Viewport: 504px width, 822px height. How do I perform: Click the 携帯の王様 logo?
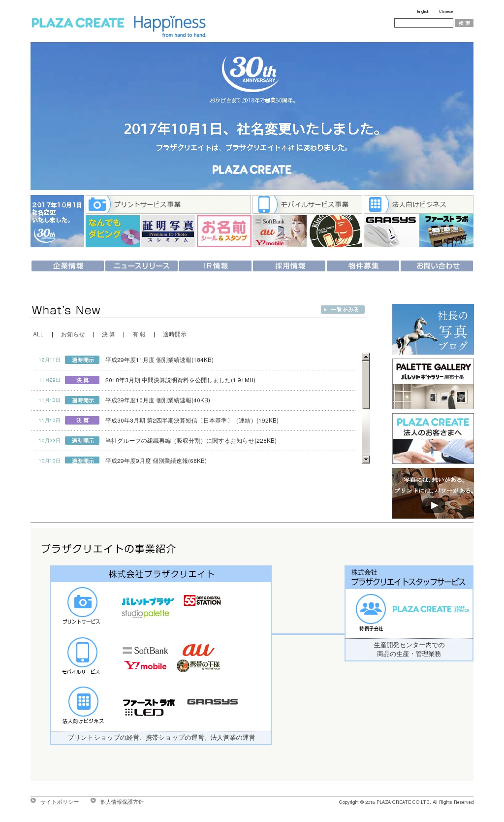198,665
